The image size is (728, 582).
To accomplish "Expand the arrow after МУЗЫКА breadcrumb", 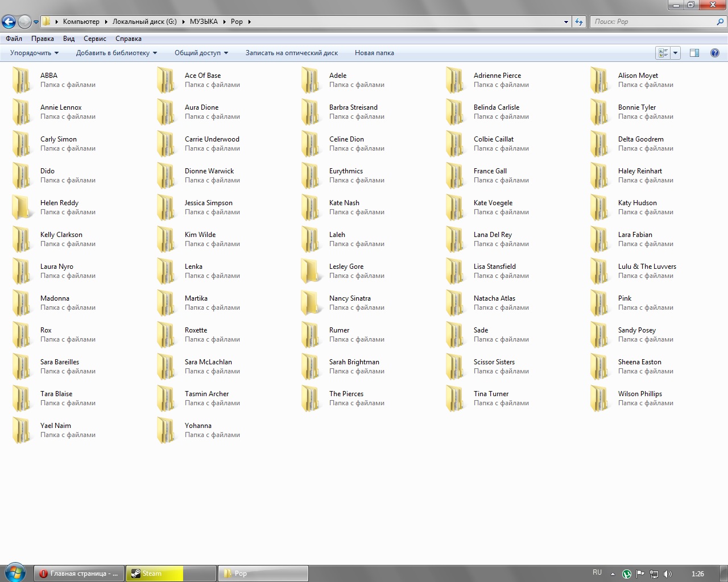I will [224, 22].
